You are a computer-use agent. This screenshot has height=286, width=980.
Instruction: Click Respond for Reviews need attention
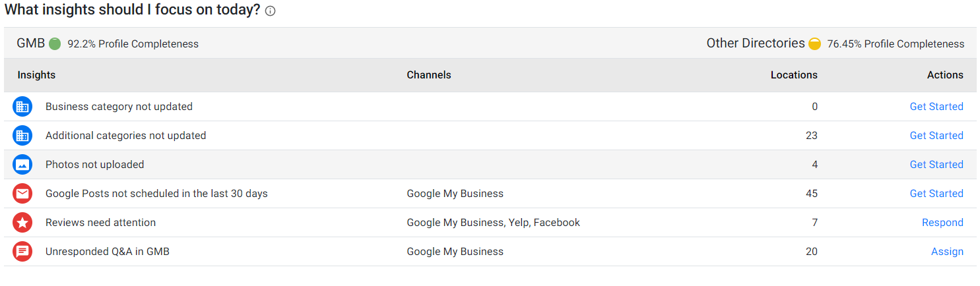pos(942,223)
